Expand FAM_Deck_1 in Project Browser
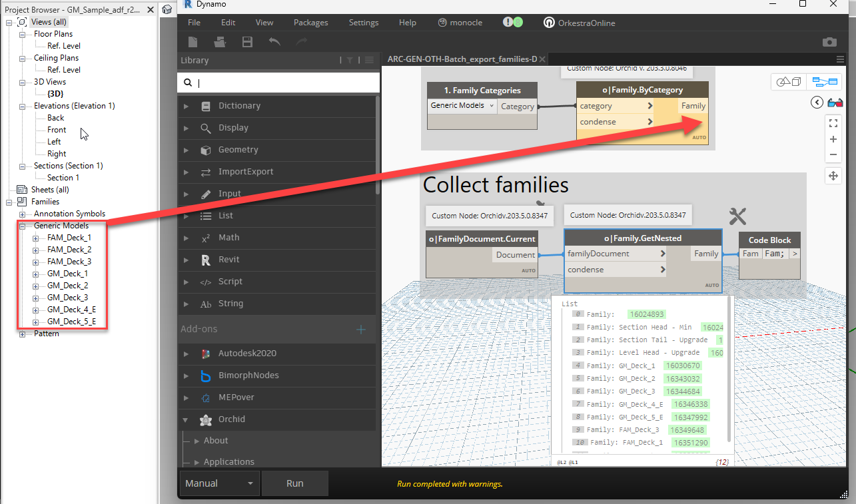 click(x=35, y=238)
